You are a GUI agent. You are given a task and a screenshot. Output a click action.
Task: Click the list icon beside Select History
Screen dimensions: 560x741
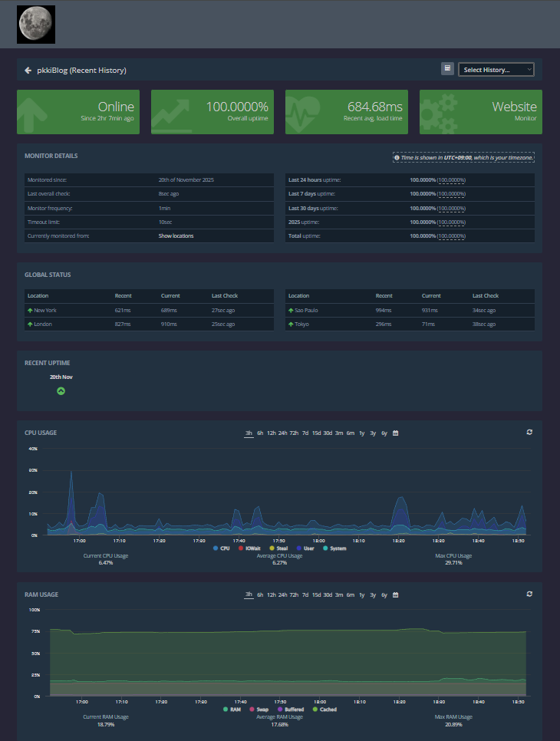447,69
